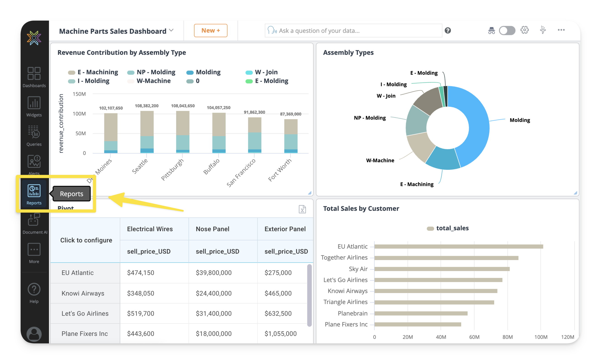Viewport: 601px width, 364px height.
Task: Click the Ask a question search field
Action: point(354,30)
